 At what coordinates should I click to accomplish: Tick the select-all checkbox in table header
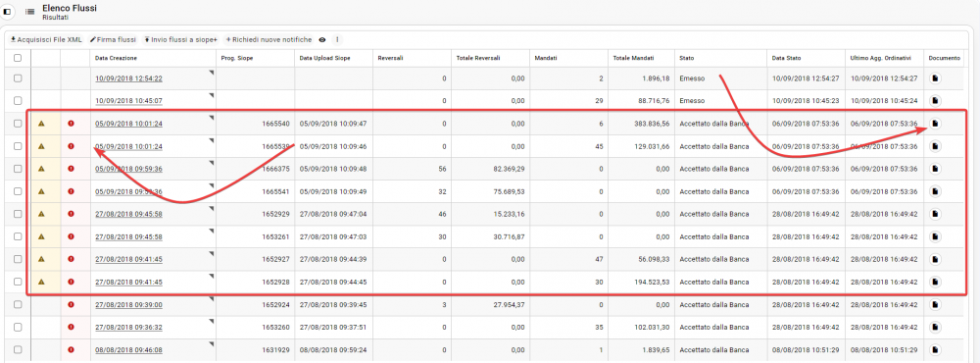click(18, 58)
